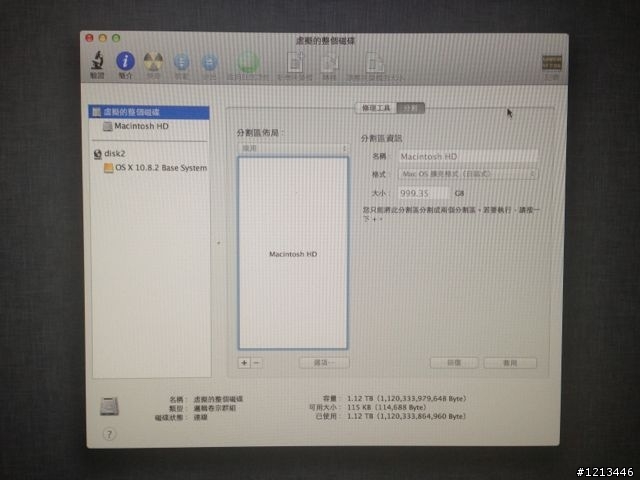
Task: Click the capacity value 1.12 TB (1,120,333,979,648 Byte)
Action: pyautogui.click(x=407, y=398)
